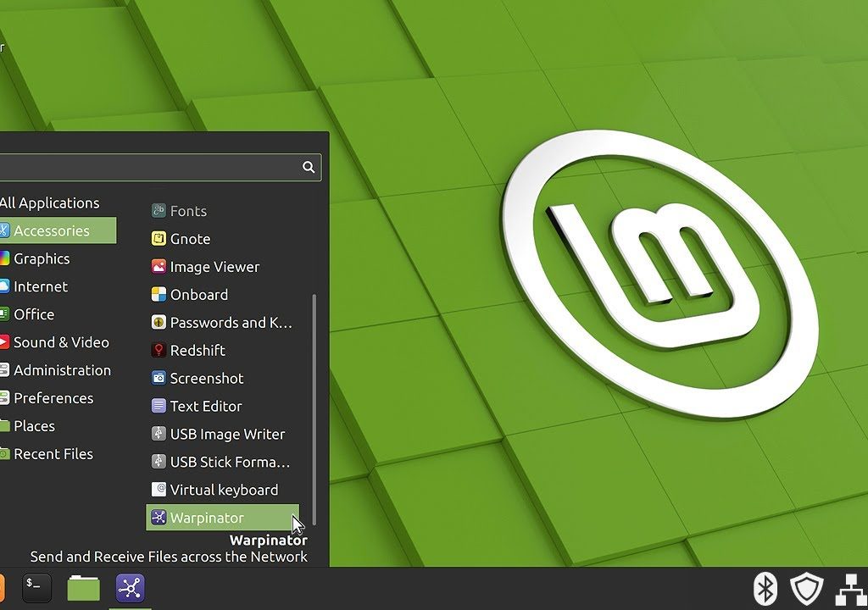
Task: Switch to Office category
Action: click(58, 314)
